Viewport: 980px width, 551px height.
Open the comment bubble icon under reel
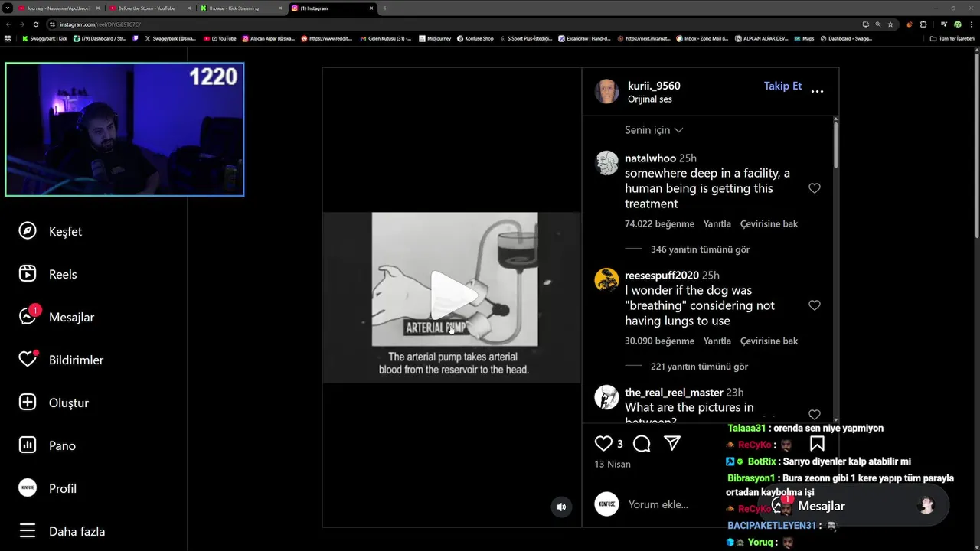tap(642, 443)
